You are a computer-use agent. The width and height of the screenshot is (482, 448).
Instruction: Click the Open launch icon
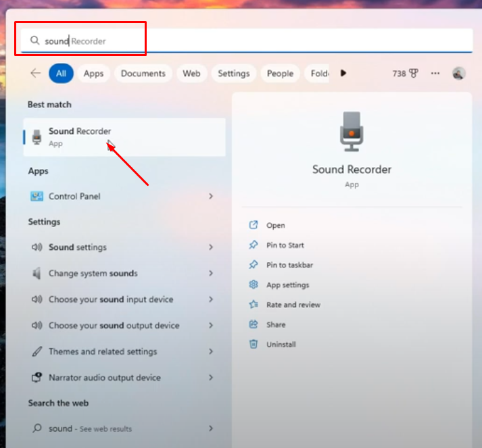click(x=254, y=225)
